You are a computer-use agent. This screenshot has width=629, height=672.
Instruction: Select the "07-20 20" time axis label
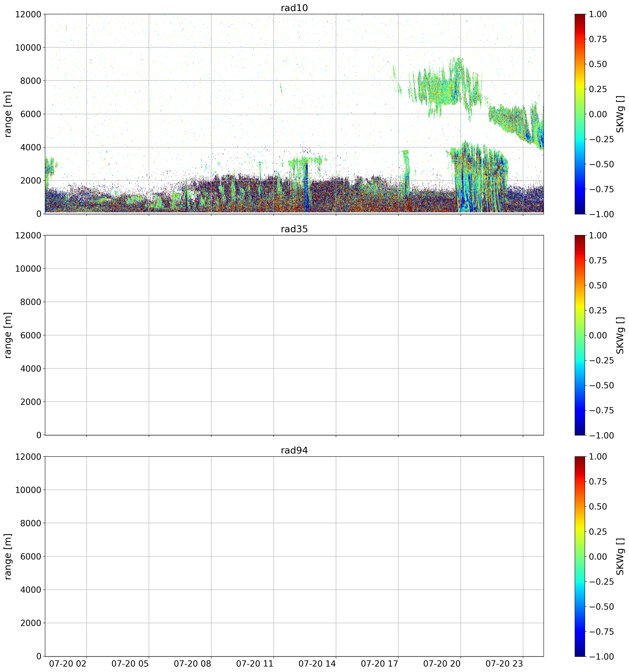tap(442, 664)
